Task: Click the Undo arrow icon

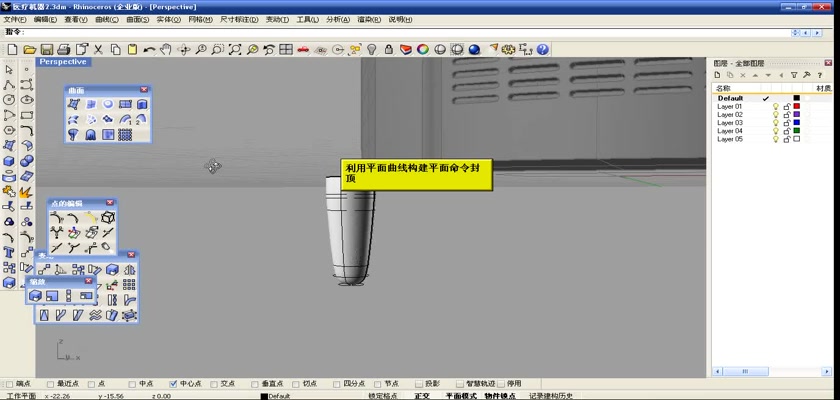Action: coord(149,49)
